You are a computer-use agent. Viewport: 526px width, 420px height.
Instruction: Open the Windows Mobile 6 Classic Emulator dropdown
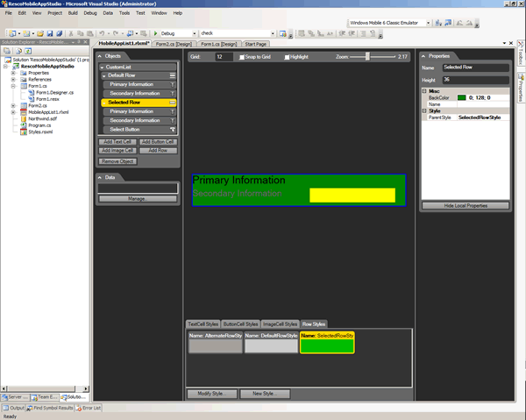pos(428,23)
